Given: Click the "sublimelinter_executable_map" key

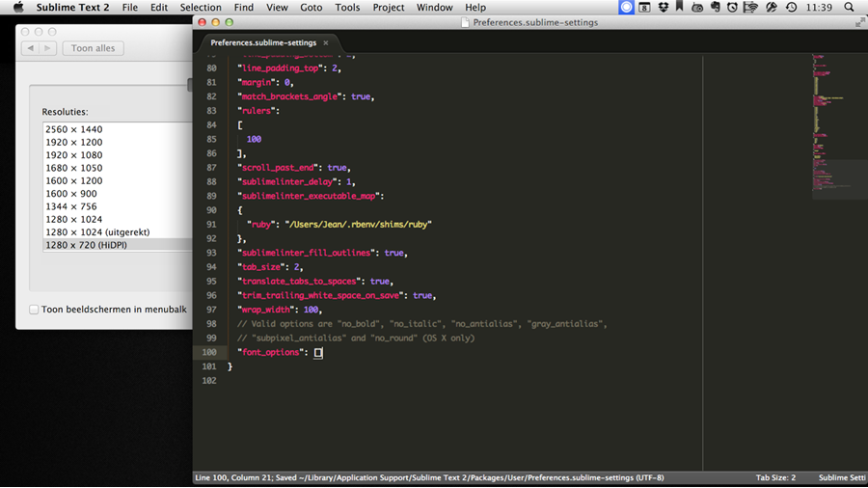Looking at the screenshot, I should pyautogui.click(x=309, y=196).
